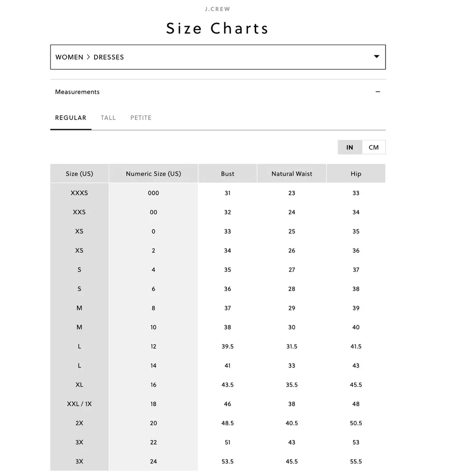Click the Numeric Size (US) column header
Image resolution: width=476 pixels, height=476 pixels.
[x=153, y=174]
